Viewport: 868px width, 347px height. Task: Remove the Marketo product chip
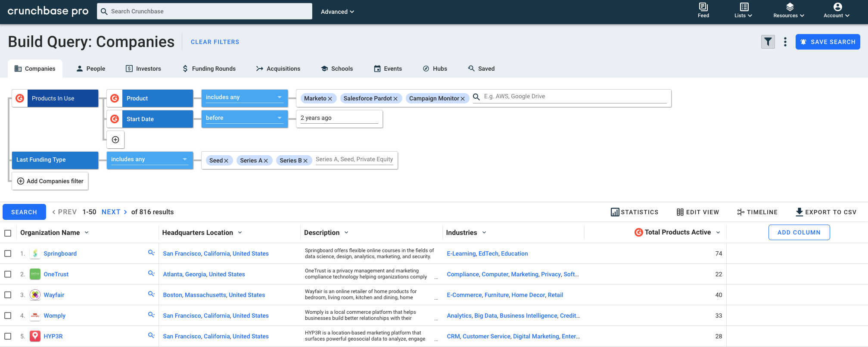point(330,99)
